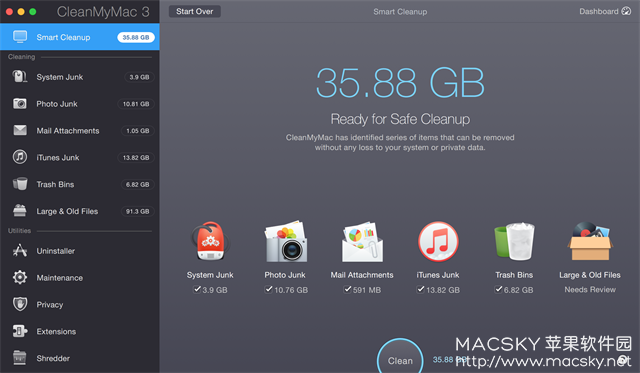Viewport: 640px width, 373px height.
Task: Click the Ready for Safe Cleanup heading
Action: (400, 119)
